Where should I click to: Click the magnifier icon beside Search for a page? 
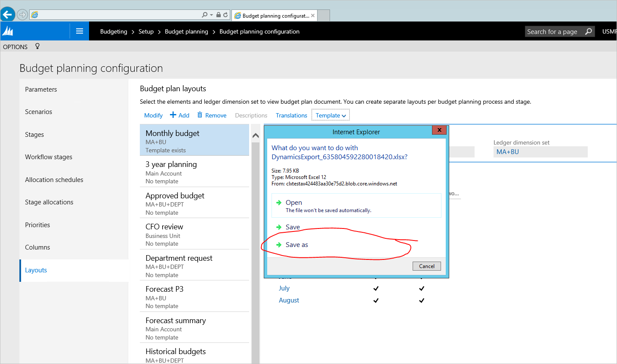coord(589,31)
